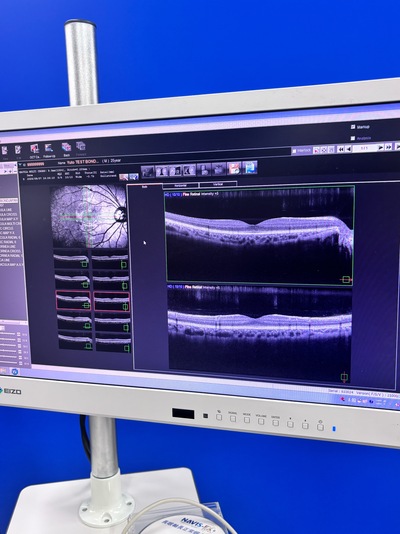400x534 pixels.
Task: Select second B-scan thumbnail in left column
Action: coord(73,280)
